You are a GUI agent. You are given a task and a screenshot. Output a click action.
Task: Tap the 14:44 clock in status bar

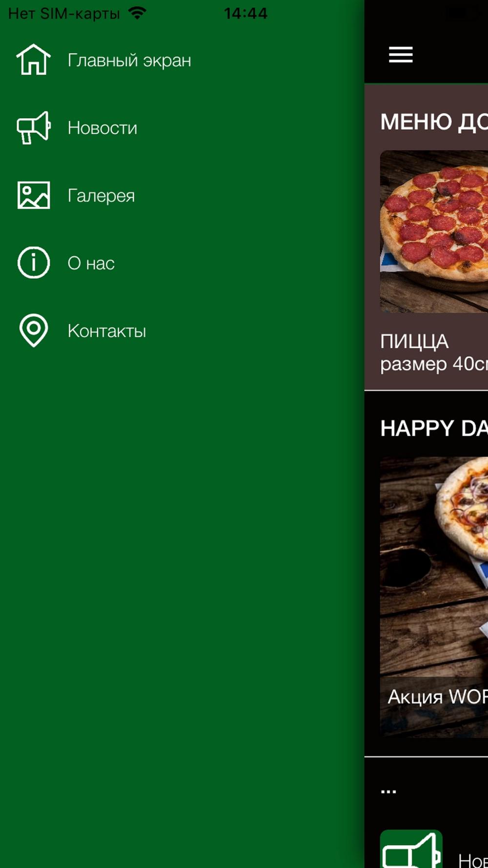pyautogui.click(x=246, y=13)
